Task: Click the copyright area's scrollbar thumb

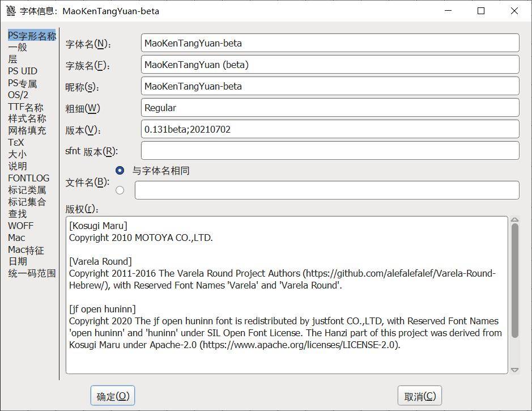Action: tap(514, 281)
